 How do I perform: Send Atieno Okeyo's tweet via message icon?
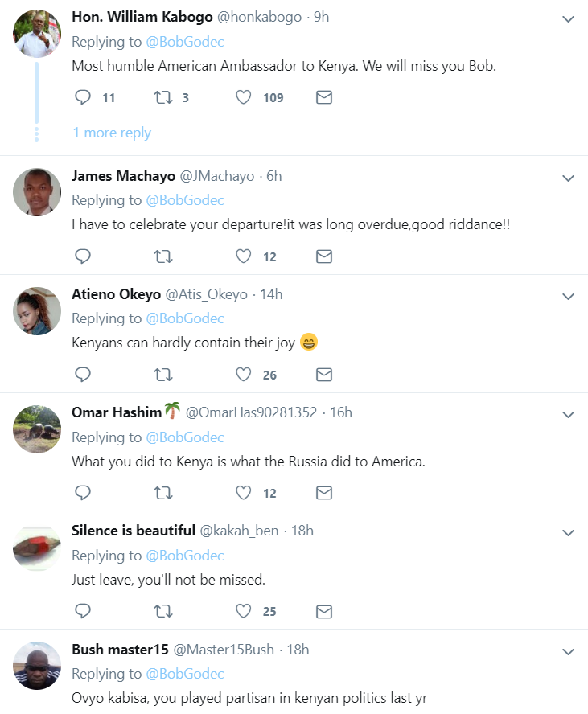click(x=324, y=375)
